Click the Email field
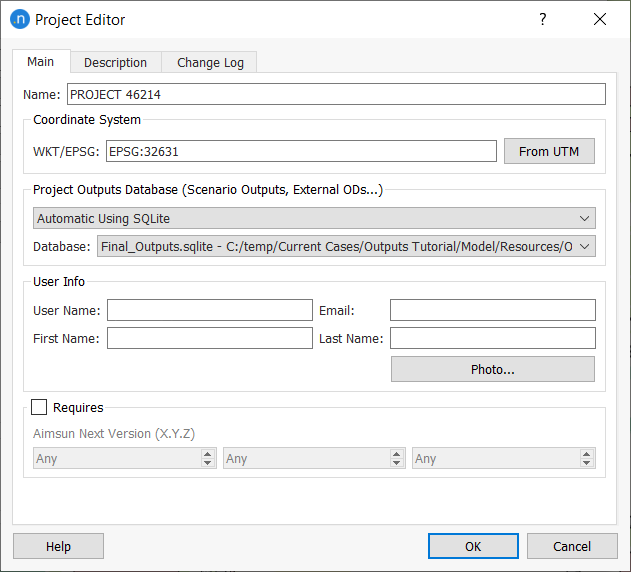The image size is (631, 572). tap(493, 310)
